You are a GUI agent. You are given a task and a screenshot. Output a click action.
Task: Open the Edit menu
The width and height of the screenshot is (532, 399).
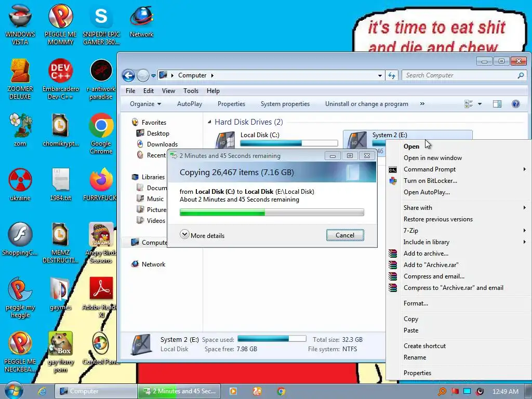[148, 90]
